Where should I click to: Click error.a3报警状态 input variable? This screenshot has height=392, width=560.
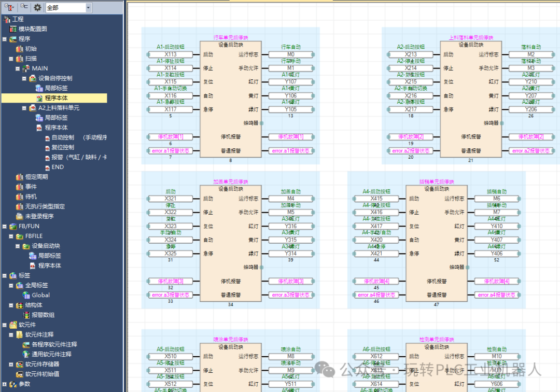click(171, 295)
